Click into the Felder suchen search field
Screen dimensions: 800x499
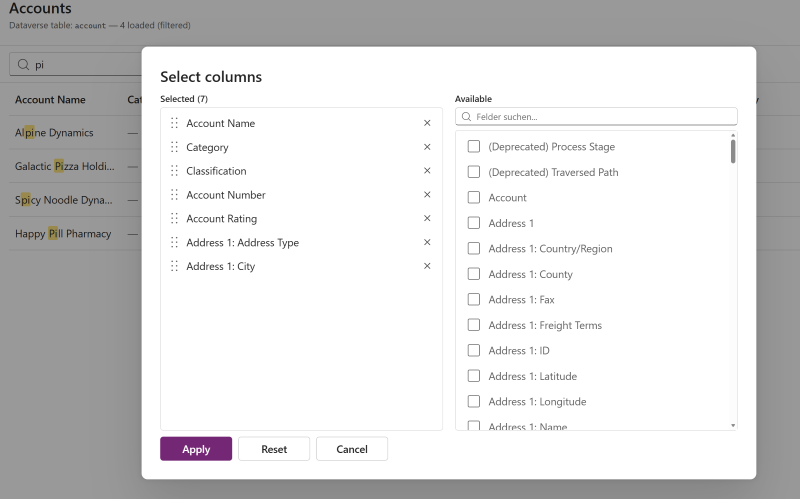pos(596,117)
